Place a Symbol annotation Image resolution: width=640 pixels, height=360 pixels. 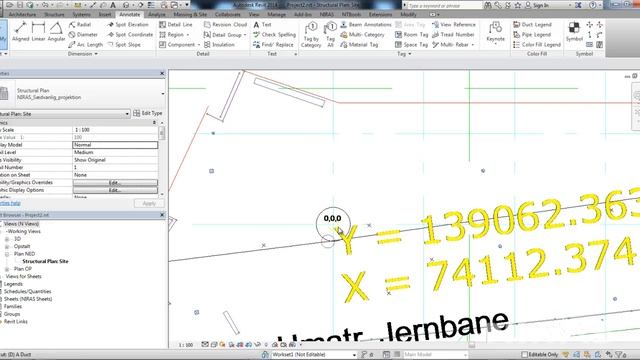[x=574, y=31]
